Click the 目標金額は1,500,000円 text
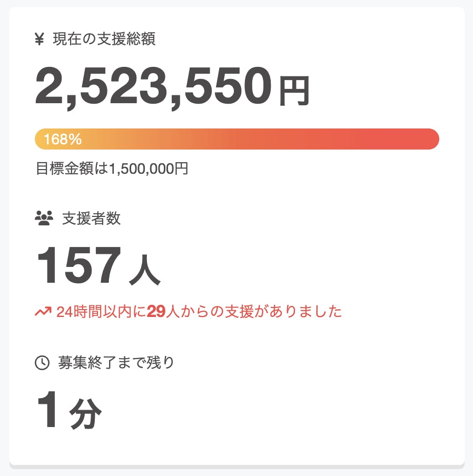Image resolution: width=473 pixels, height=476 pixels. pyautogui.click(x=112, y=169)
